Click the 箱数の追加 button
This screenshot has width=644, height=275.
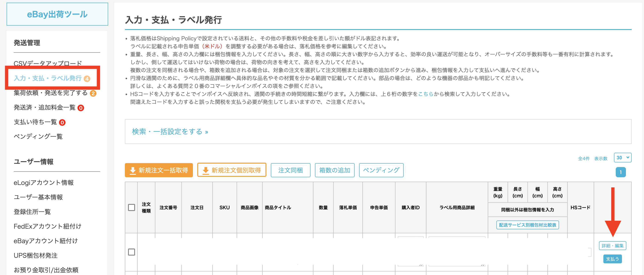334,170
